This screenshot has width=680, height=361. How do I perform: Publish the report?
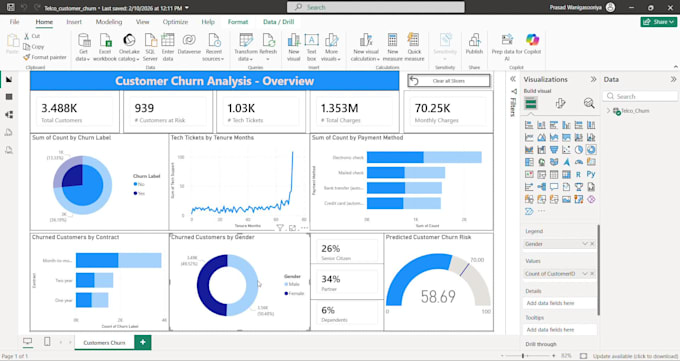tap(474, 43)
